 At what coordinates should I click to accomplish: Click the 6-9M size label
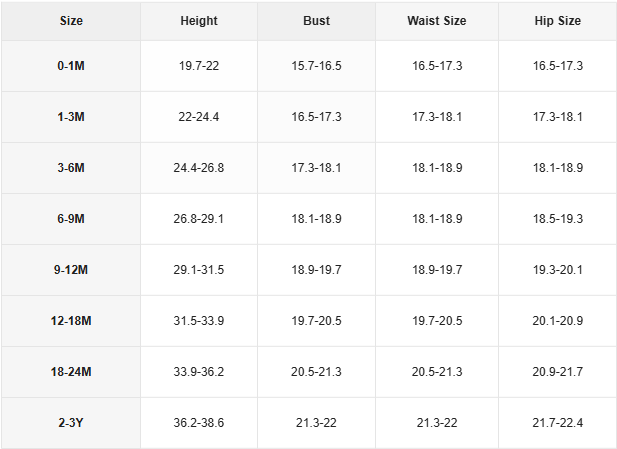[x=71, y=219]
